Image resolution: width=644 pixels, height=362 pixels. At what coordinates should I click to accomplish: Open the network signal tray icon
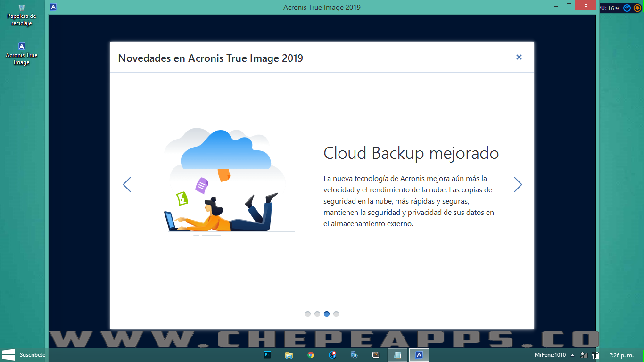pyautogui.click(x=584, y=355)
